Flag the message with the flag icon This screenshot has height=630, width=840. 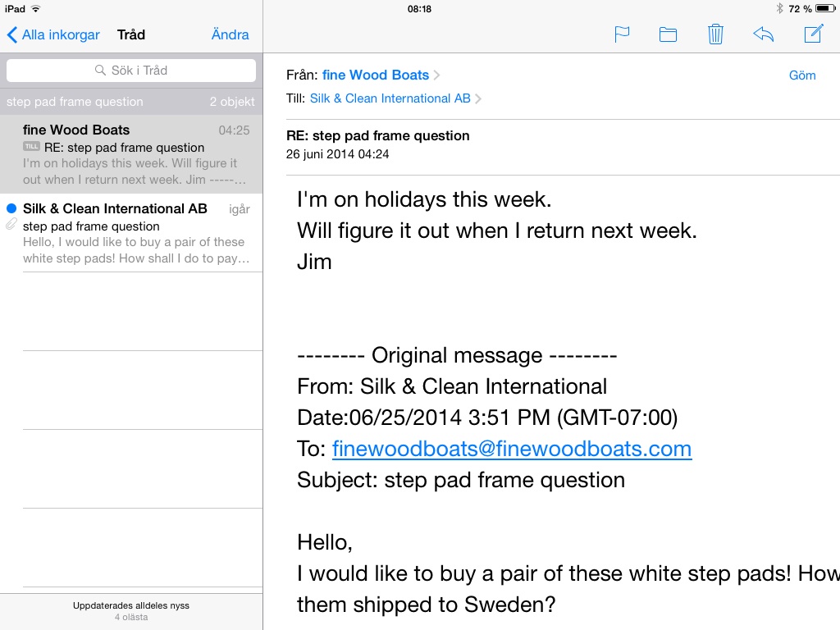pyautogui.click(x=622, y=34)
